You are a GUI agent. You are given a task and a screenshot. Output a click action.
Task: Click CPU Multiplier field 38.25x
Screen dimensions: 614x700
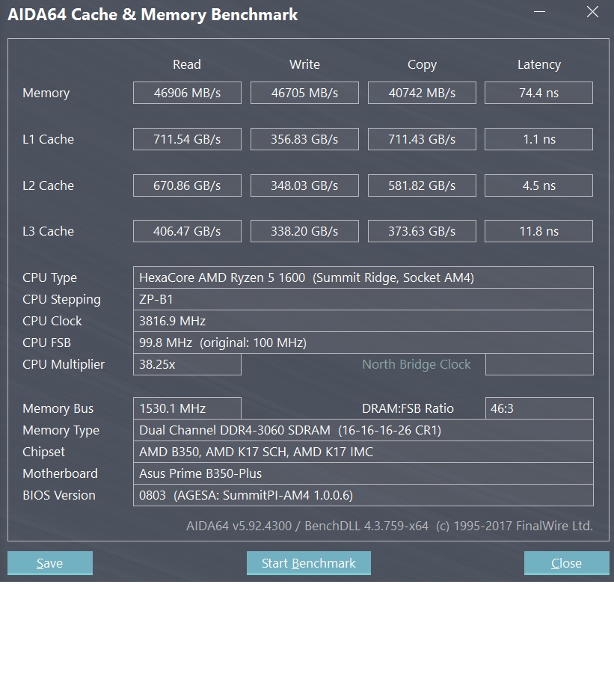[187, 364]
